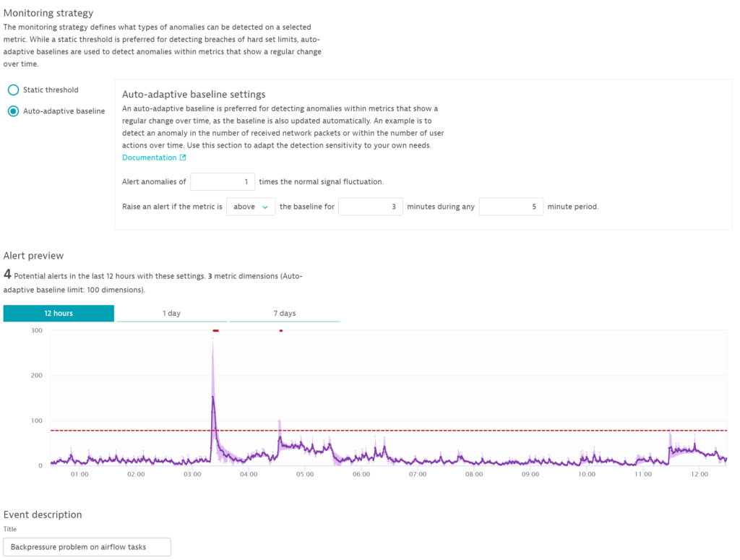The height and width of the screenshot is (560, 740).
Task: Switch to the 1 day preview tab
Action: tap(172, 314)
